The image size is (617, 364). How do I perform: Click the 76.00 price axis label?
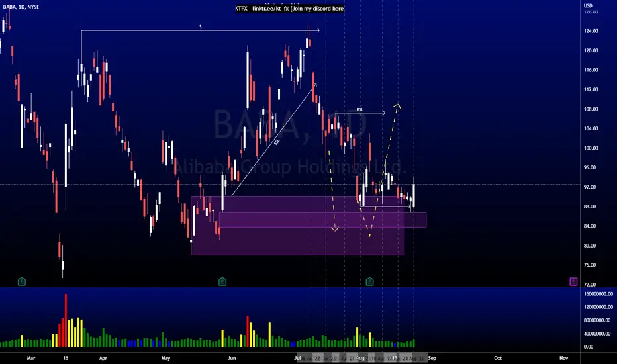coord(589,265)
